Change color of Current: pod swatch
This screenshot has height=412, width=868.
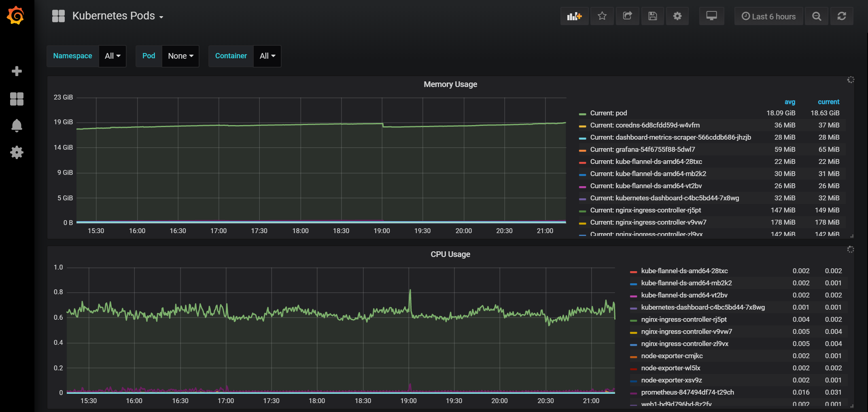[583, 114]
